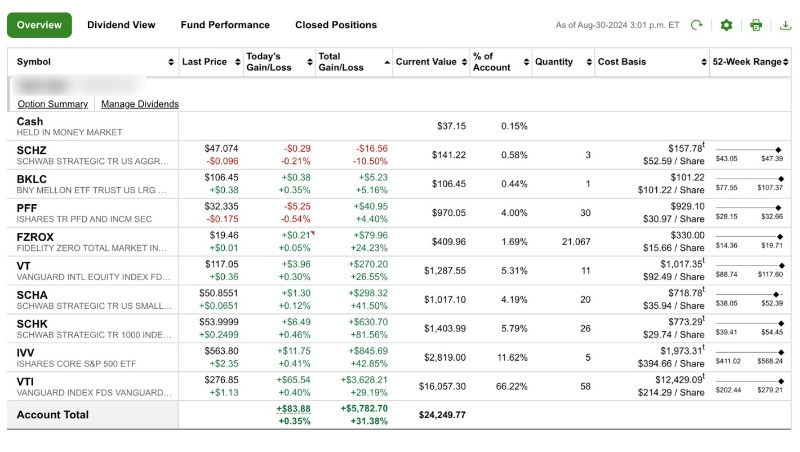Sort by Current Value column arrows
The image size is (800, 452).
tap(465, 62)
